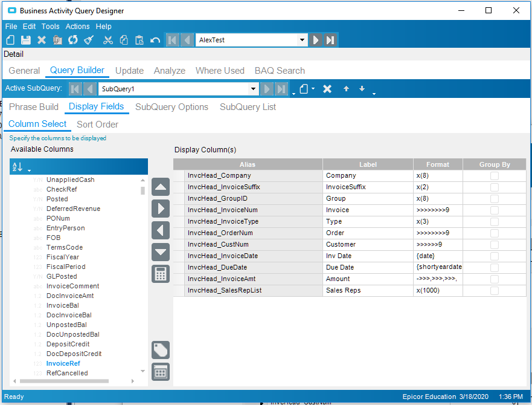Delete the current BAQ from main toolbar
This screenshot has height=405, width=532.
click(42, 40)
